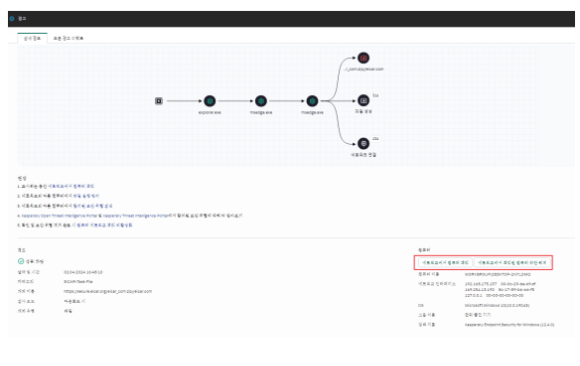Click the green check status icon under alert

click(21, 261)
